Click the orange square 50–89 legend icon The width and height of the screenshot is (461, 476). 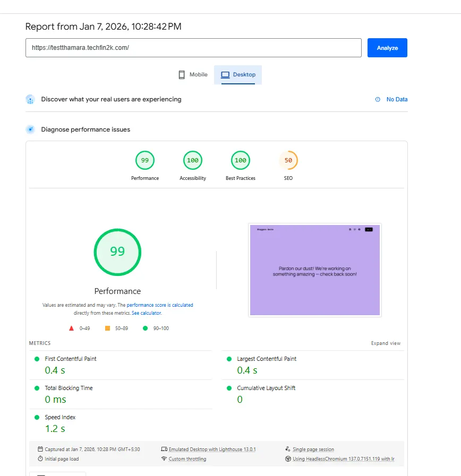pyautogui.click(x=107, y=328)
